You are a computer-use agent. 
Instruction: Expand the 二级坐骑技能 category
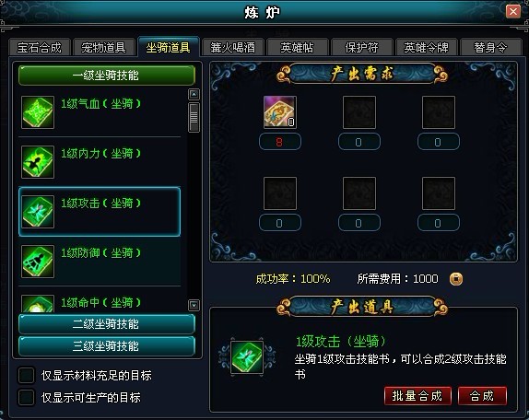click(x=107, y=324)
